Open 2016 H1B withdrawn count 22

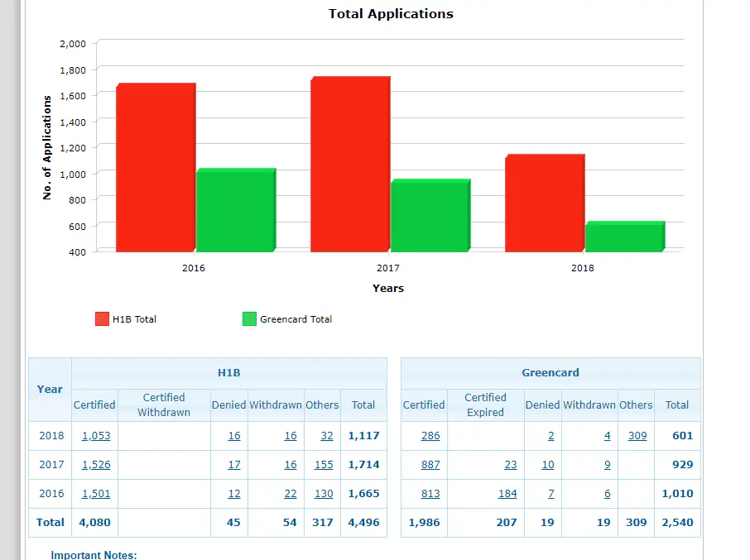(290, 494)
